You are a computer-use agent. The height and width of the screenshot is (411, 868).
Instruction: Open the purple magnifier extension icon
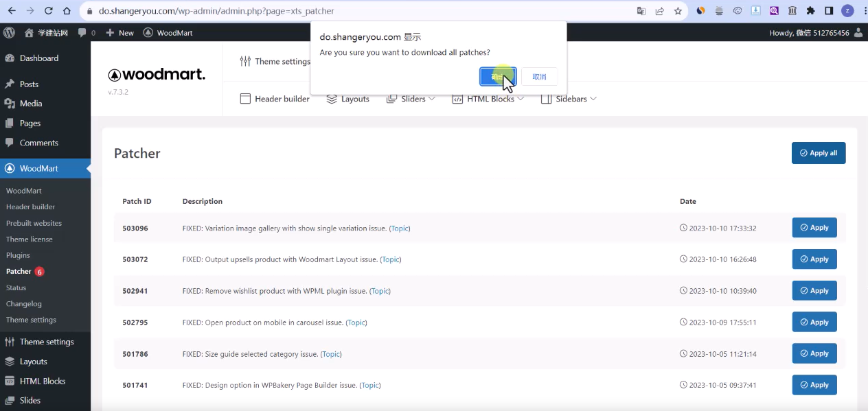(x=774, y=11)
